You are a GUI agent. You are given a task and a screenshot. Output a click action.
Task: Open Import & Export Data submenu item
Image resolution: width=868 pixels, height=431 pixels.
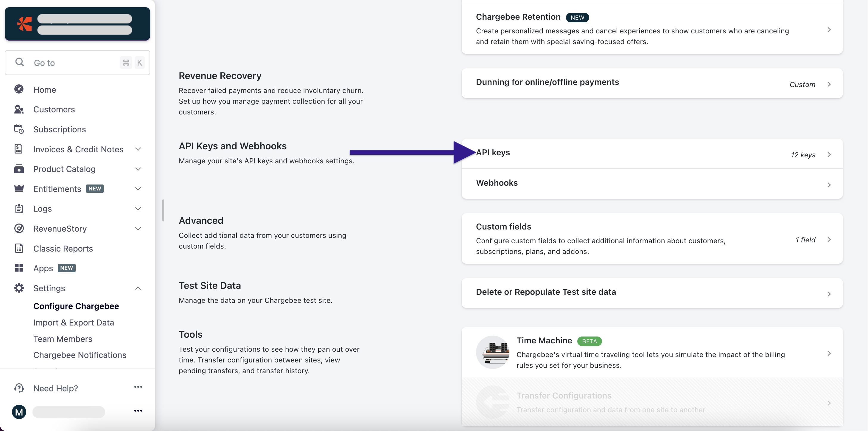74,323
